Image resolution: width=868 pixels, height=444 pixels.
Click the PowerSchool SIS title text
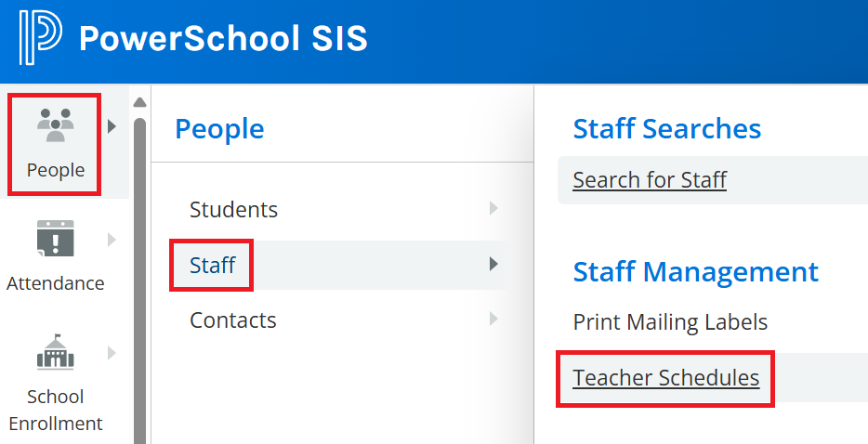coord(223,39)
